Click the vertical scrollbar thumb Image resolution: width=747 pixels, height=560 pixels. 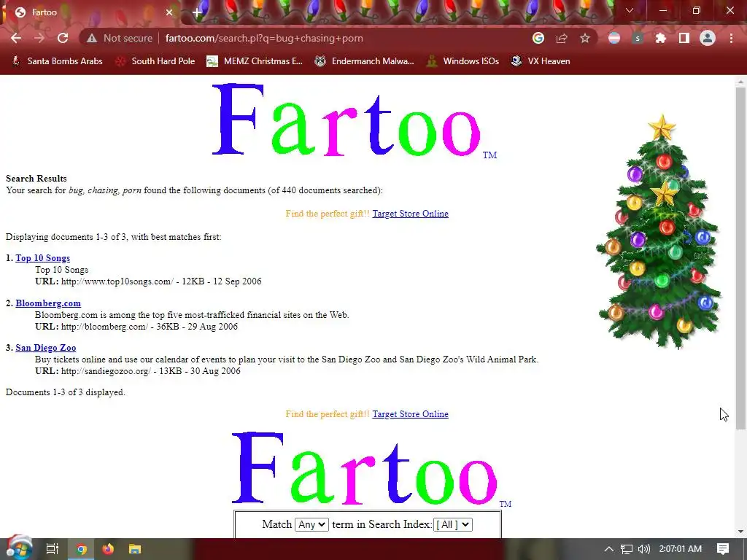(x=740, y=257)
